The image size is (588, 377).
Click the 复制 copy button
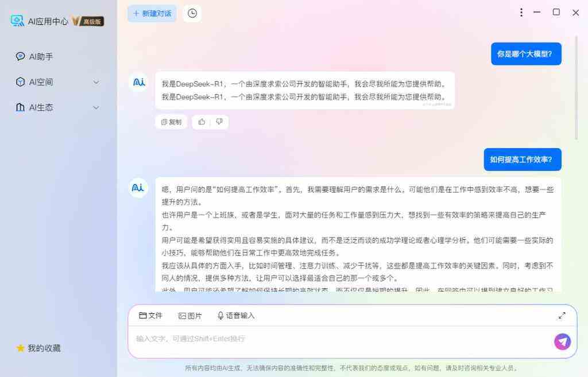171,122
